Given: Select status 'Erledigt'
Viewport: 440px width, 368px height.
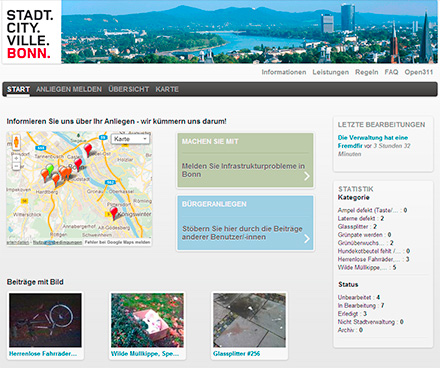Looking at the screenshot, I should click(348, 314).
